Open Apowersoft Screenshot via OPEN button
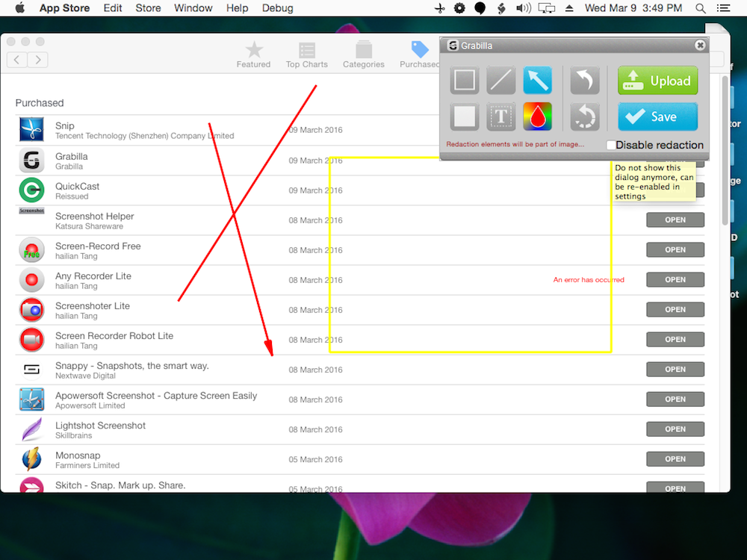 tap(675, 399)
